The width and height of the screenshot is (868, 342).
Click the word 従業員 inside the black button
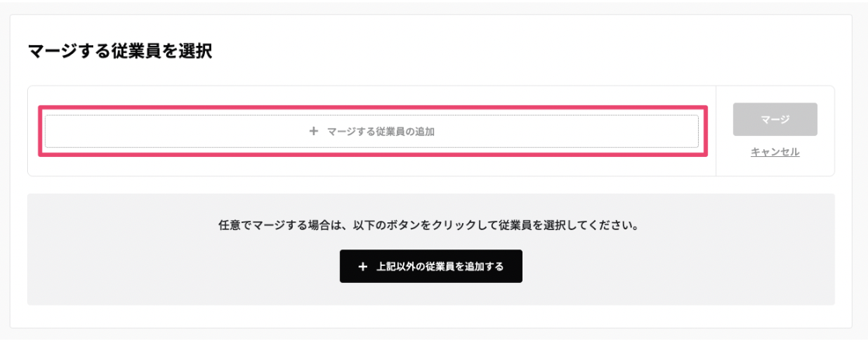click(446, 267)
